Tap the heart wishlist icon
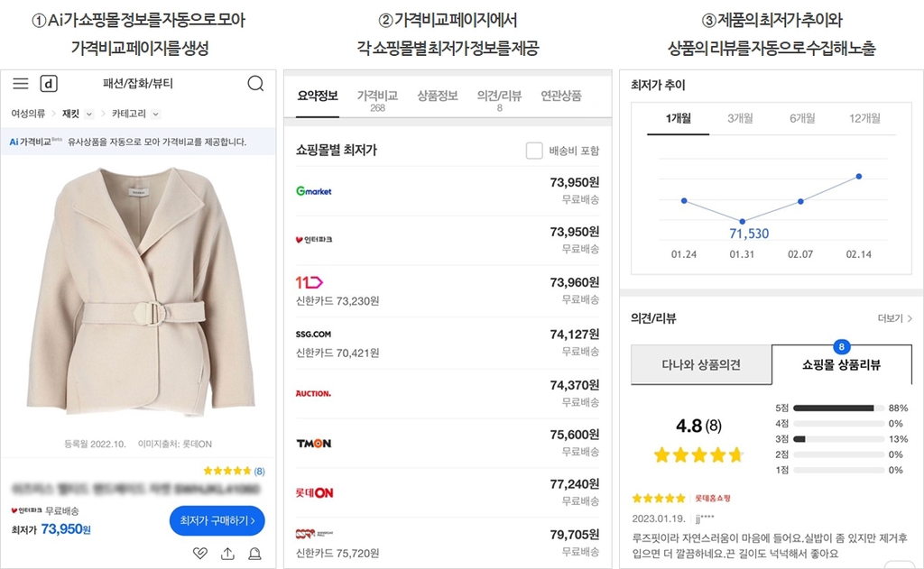The image size is (924, 569). coord(200,553)
